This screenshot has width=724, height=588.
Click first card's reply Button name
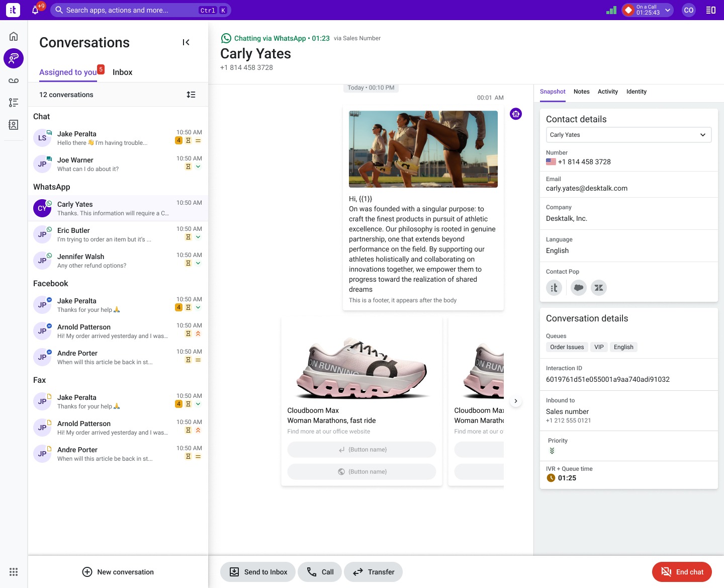(x=361, y=450)
